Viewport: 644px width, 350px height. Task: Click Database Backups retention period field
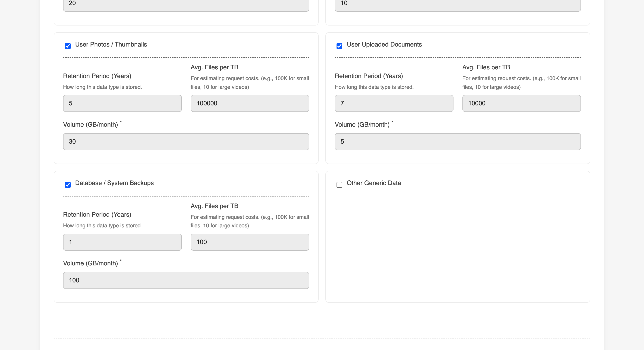(x=122, y=242)
